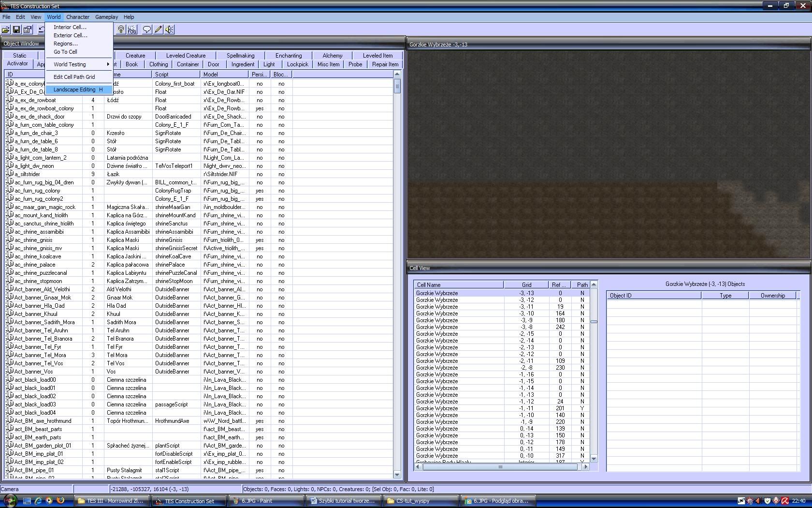Sort by the Script column header

pyautogui.click(x=176, y=75)
